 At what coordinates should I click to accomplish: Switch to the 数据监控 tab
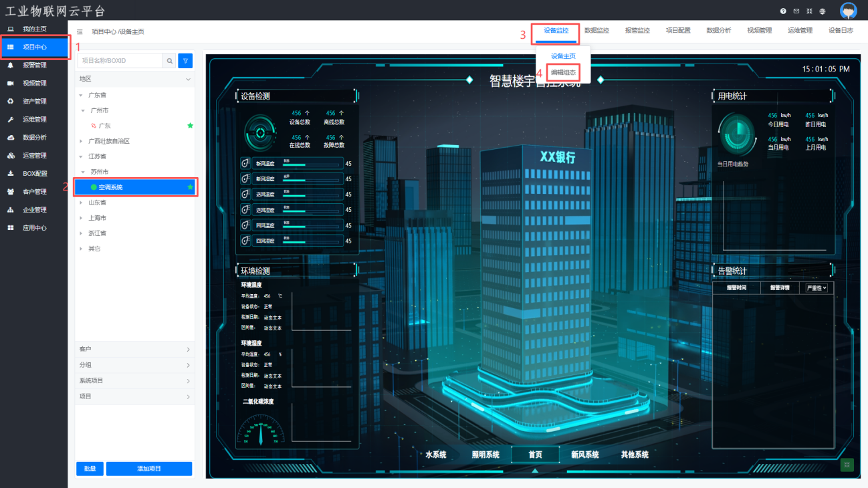(x=596, y=31)
